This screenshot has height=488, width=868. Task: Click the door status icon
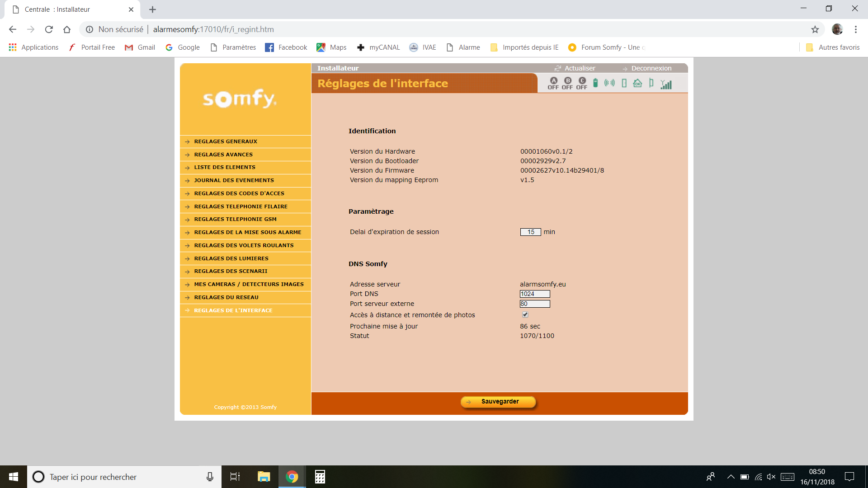point(624,83)
